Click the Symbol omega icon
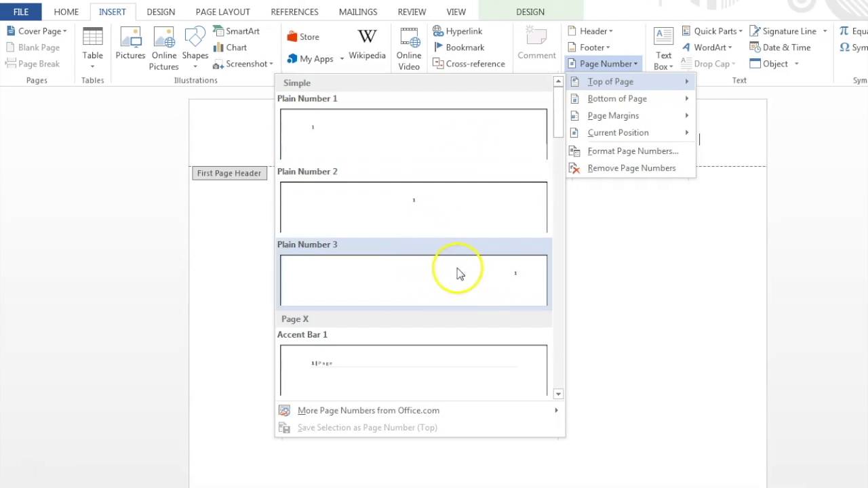868x488 pixels. pos(844,47)
